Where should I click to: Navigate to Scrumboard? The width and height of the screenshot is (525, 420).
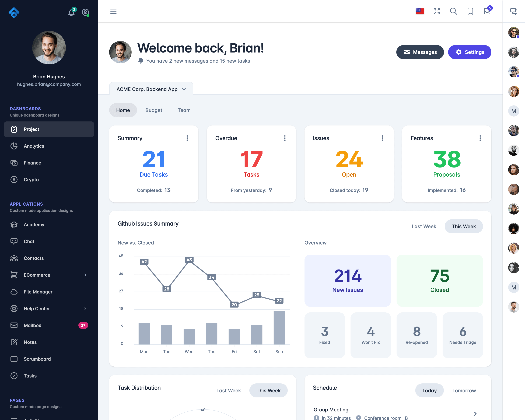pos(37,359)
